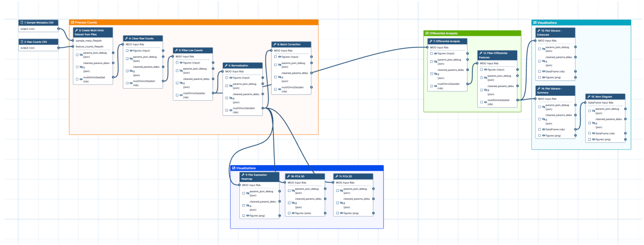Click frame icon on orange Process Counts header
Screen dimensions: 644x245
coord(72,22)
